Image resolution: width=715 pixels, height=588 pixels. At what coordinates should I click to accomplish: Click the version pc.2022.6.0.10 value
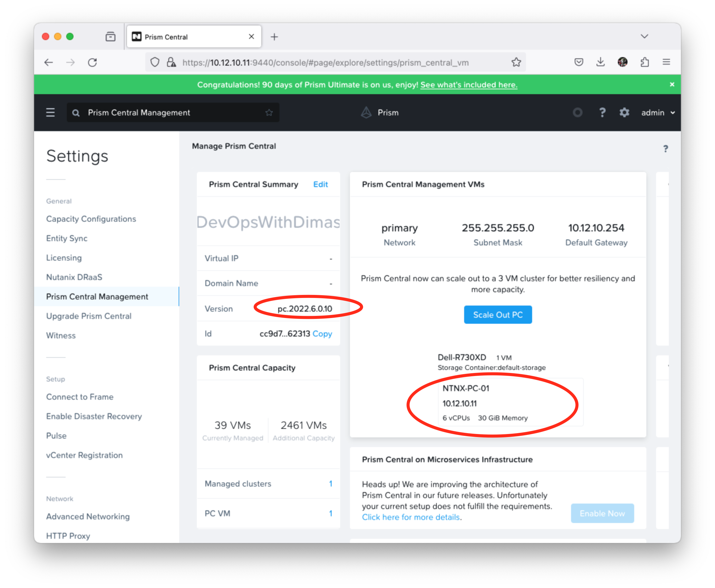[x=305, y=309]
